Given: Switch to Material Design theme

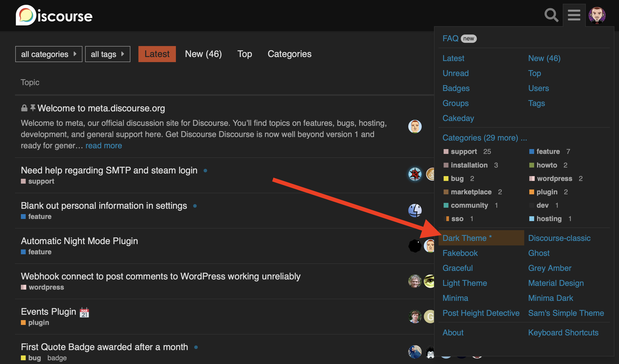Looking at the screenshot, I should pos(556,283).
